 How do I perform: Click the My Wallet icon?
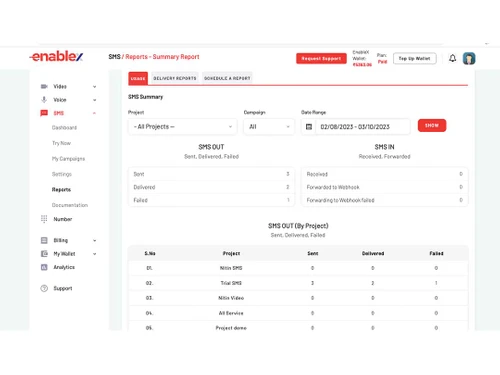pyautogui.click(x=44, y=254)
